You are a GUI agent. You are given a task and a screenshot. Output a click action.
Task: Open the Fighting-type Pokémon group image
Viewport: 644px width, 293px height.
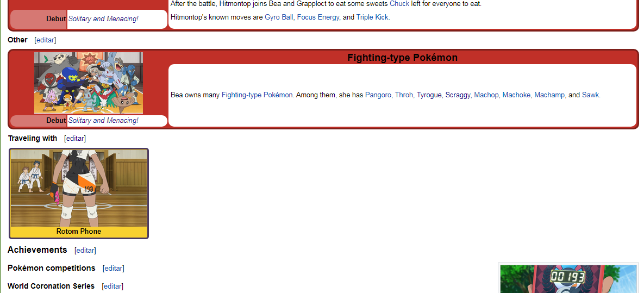(x=88, y=83)
